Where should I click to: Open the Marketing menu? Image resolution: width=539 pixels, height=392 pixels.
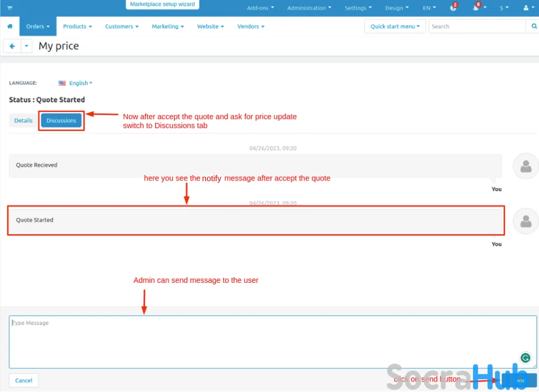[168, 26]
